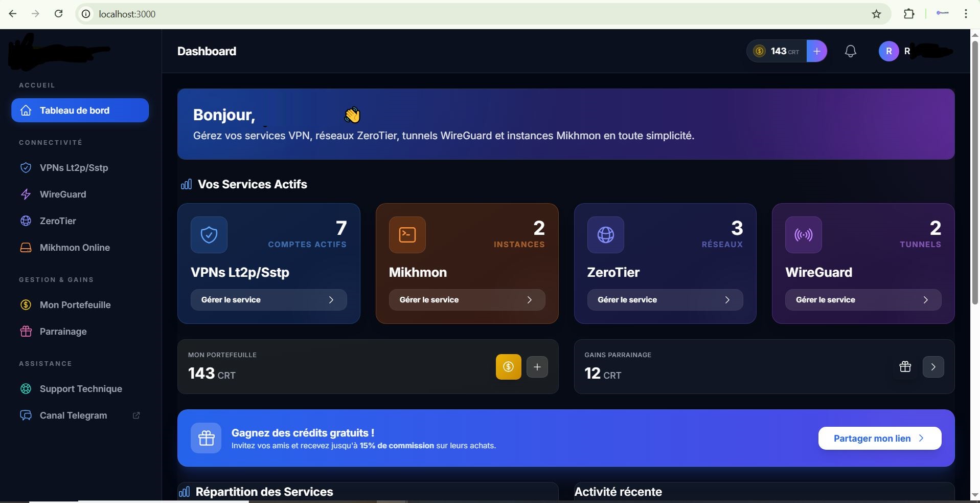Click the plus button next to credit balance
The image size is (980, 503).
(816, 51)
